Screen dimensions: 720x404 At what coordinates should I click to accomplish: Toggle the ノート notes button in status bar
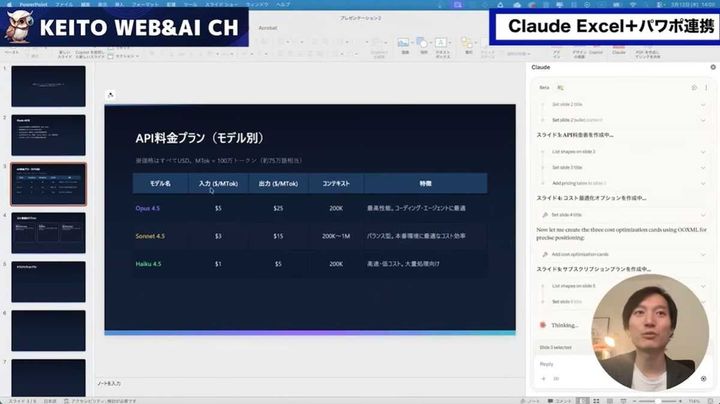coord(531,401)
